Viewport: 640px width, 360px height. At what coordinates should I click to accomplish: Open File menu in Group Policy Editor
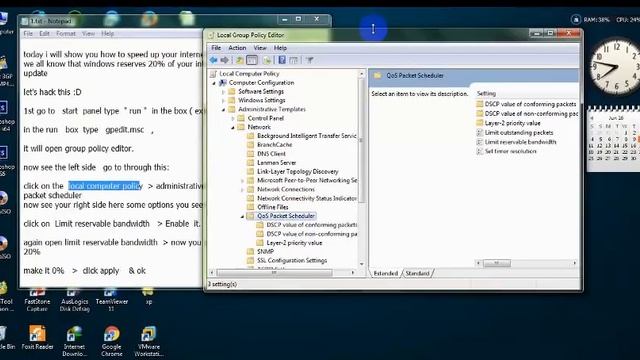click(216, 48)
